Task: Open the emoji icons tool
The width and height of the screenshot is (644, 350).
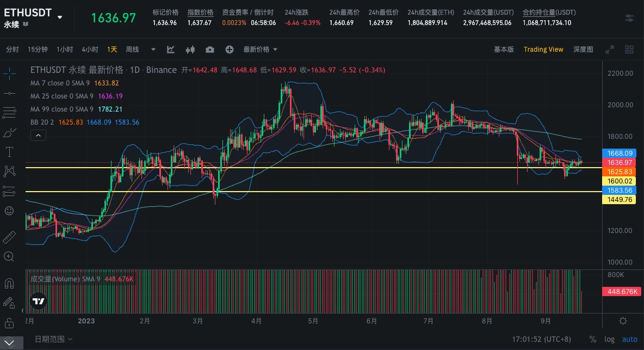Action: tap(9, 211)
